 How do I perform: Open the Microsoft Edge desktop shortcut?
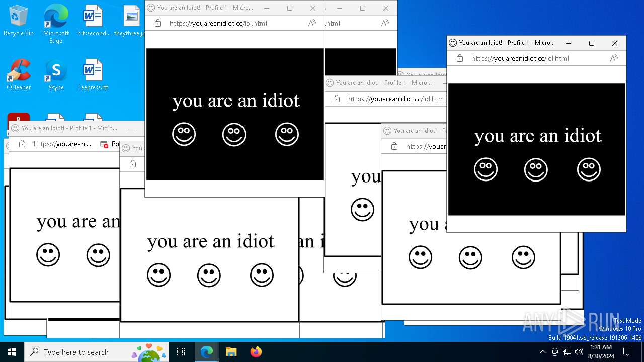click(56, 23)
